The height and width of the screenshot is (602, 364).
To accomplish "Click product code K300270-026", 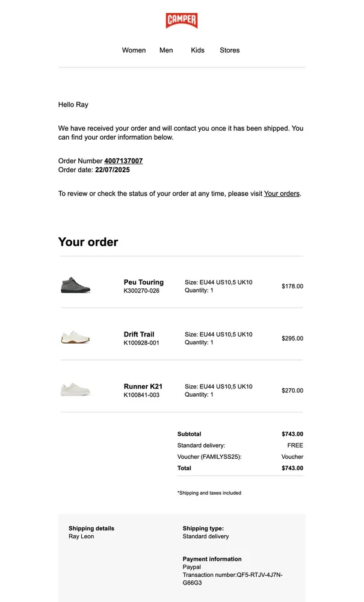I will (x=141, y=291).
